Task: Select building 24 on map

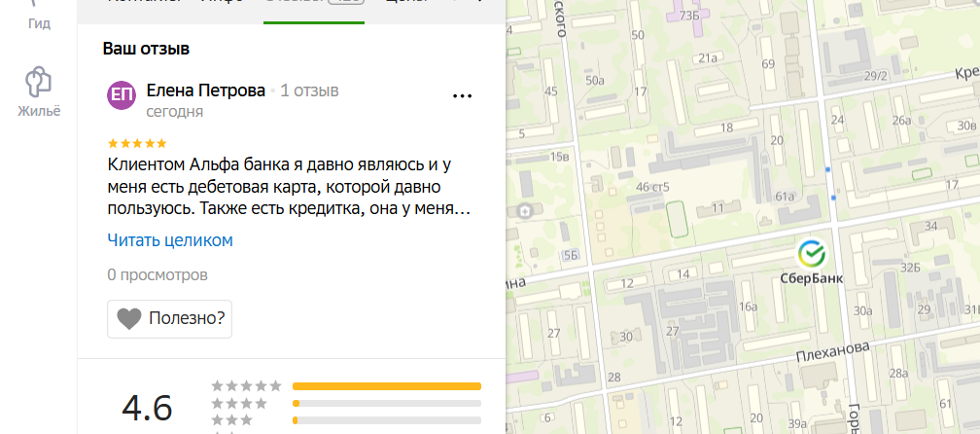Action: pos(837,120)
